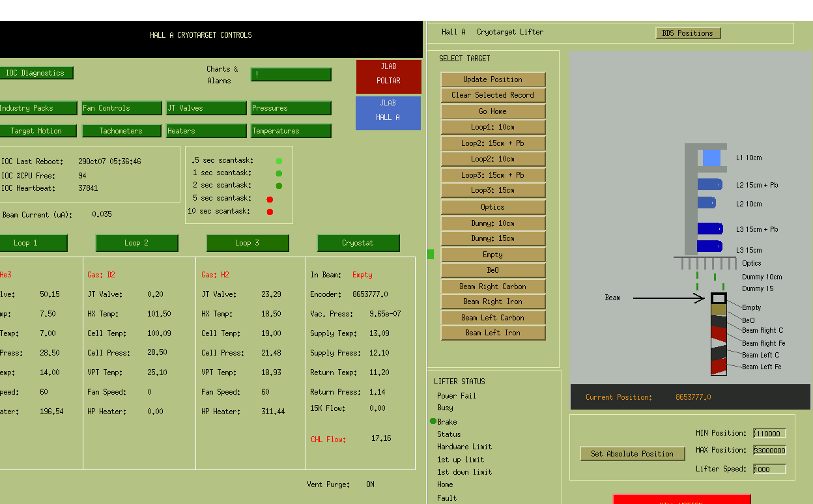
Task: Click IOC Heartbeat value 37841
Action: (x=88, y=188)
